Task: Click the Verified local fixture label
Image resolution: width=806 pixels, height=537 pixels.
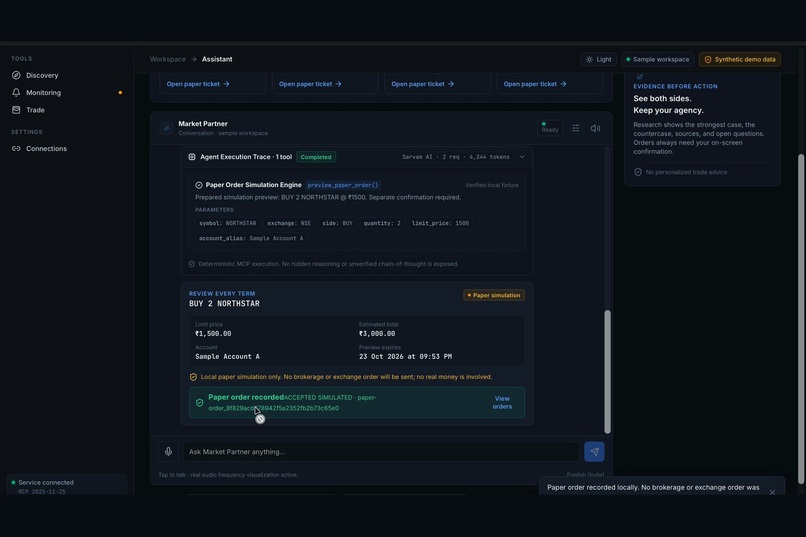Action: coord(492,185)
